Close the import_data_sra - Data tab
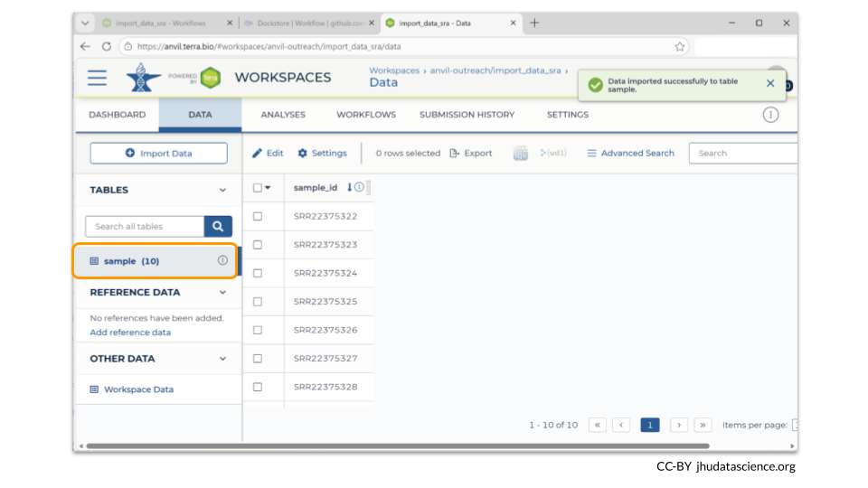Viewport: 868px width, 488px height. point(514,23)
